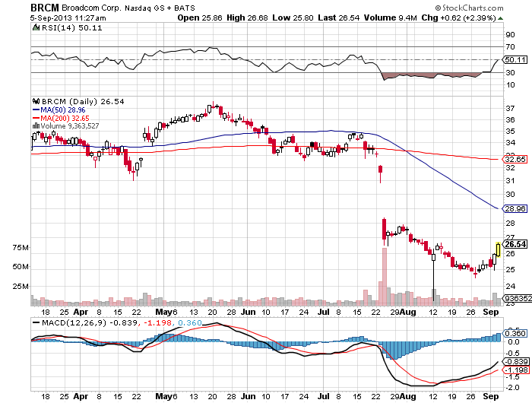Click the MA(50) 28.96 legend text
The height and width of the screenshot is (403, 532).
[x=63, y=110]
